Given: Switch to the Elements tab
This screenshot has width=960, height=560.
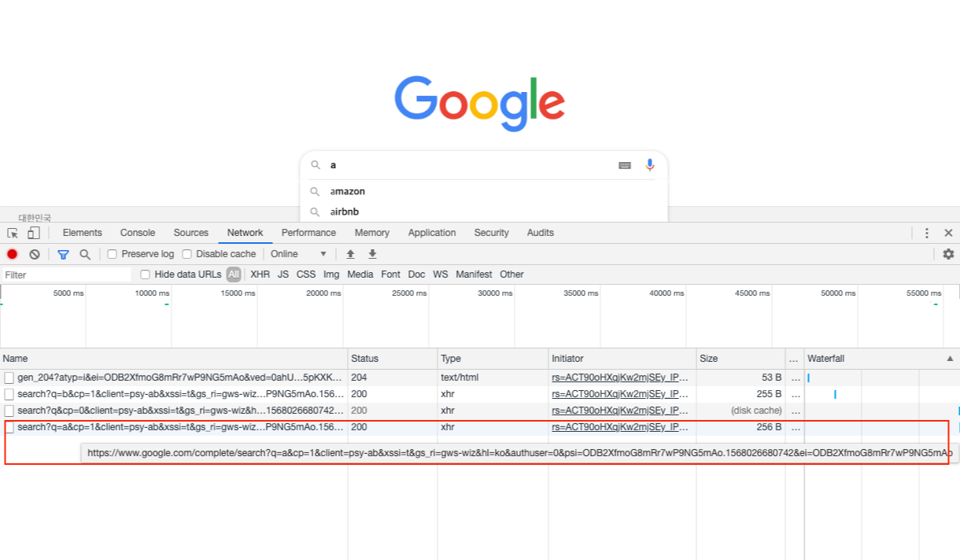Looking at the screenshot, I should 83,233.
